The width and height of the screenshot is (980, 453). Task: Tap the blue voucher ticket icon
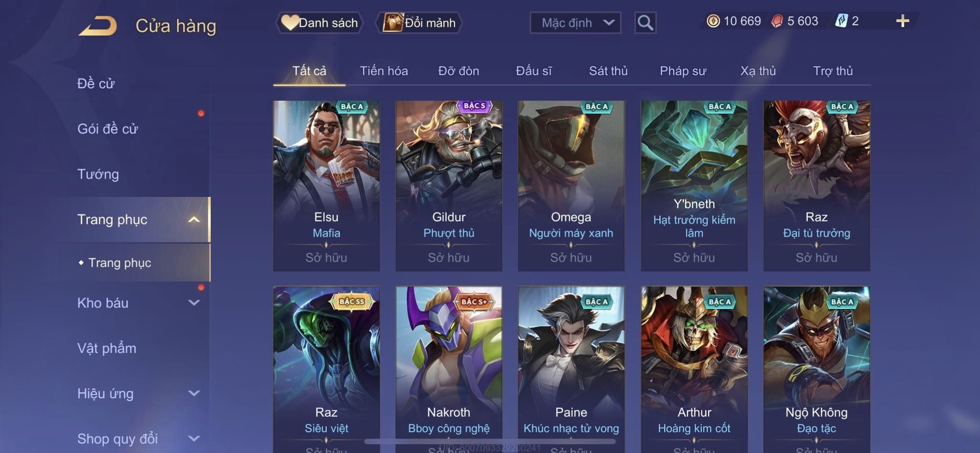coord(841,21)
